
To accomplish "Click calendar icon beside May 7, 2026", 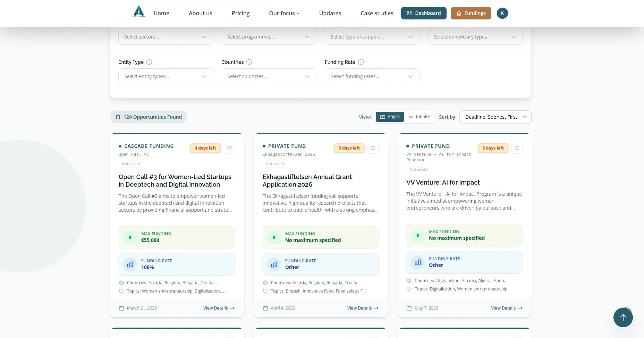I will [x=409, y=308].
